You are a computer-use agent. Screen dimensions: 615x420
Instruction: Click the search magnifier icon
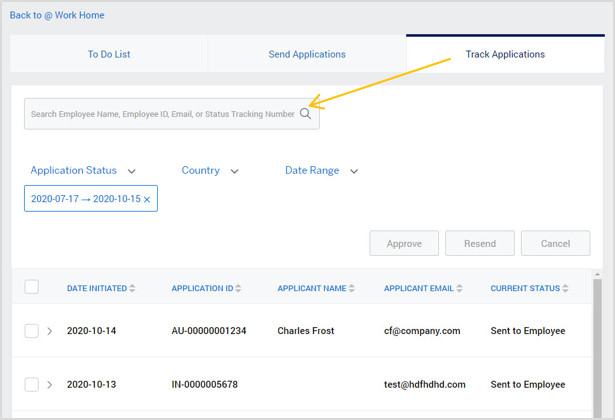(306, 114)
